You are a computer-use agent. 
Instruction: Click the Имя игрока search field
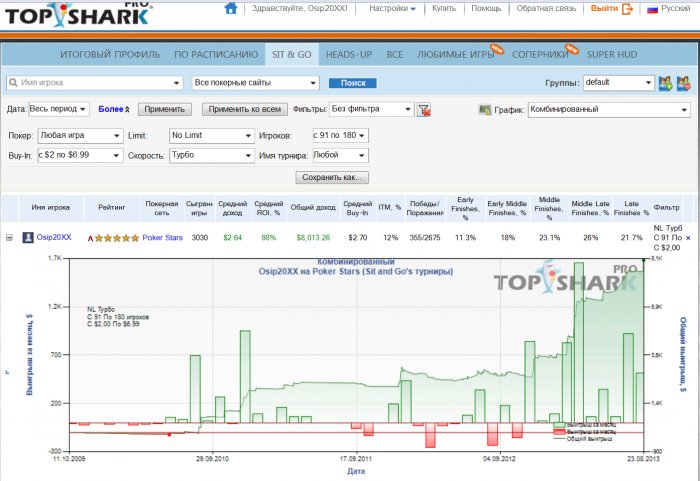click(x=95, y=83)
